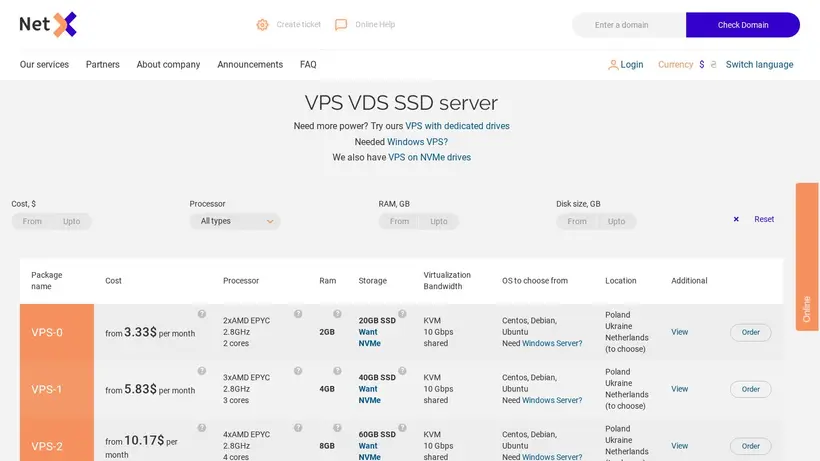Click the Online Help link text
820x461 pixels.
coord(375,25)
